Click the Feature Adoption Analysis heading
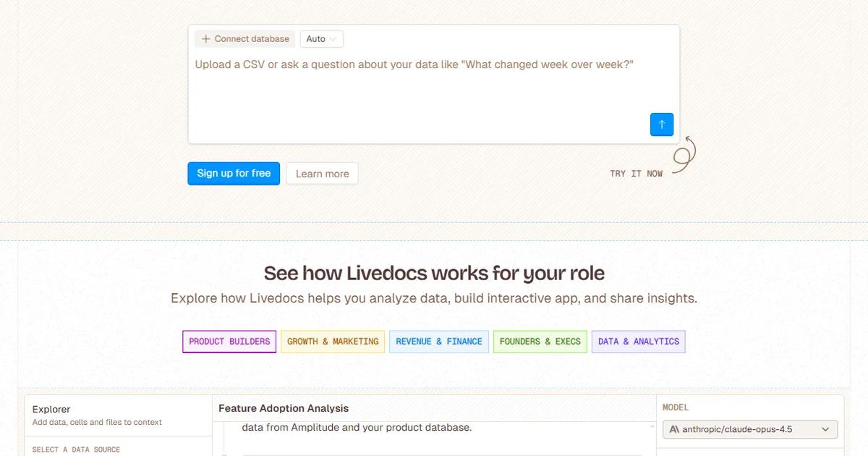 pos(282,408)
